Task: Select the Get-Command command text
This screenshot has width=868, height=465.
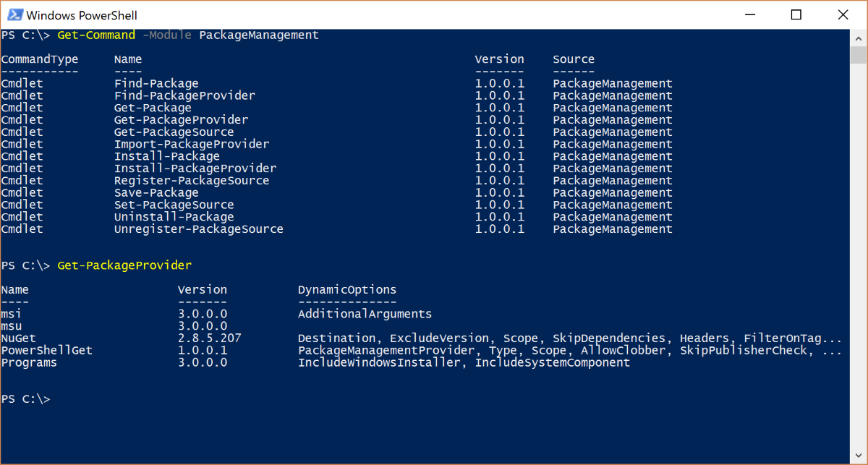Action: (95, 34)
